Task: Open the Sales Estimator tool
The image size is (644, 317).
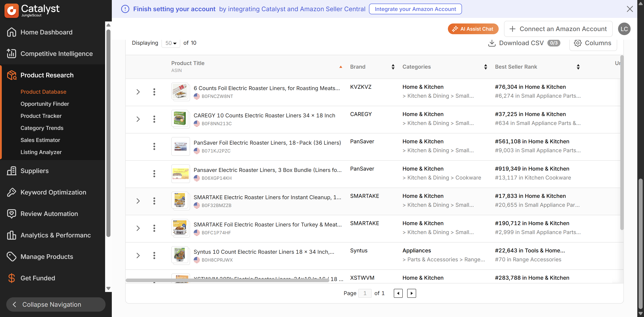Action: [x=40, y=140]
